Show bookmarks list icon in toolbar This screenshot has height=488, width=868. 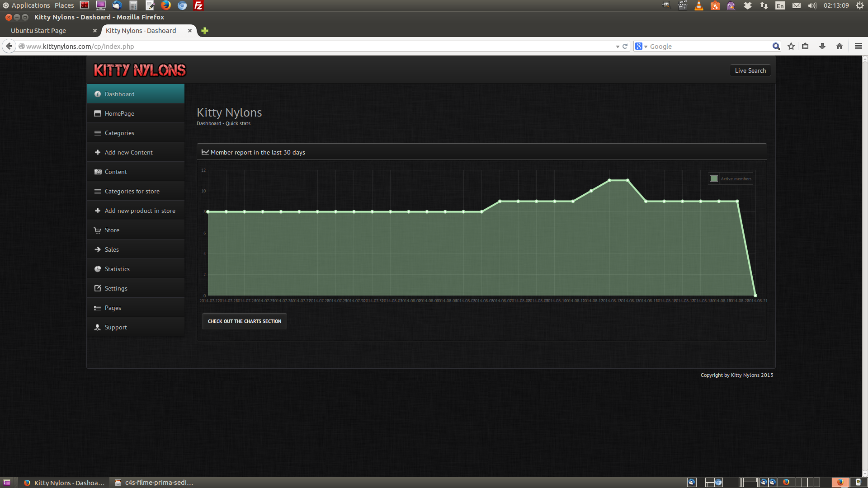click(805, 46)
